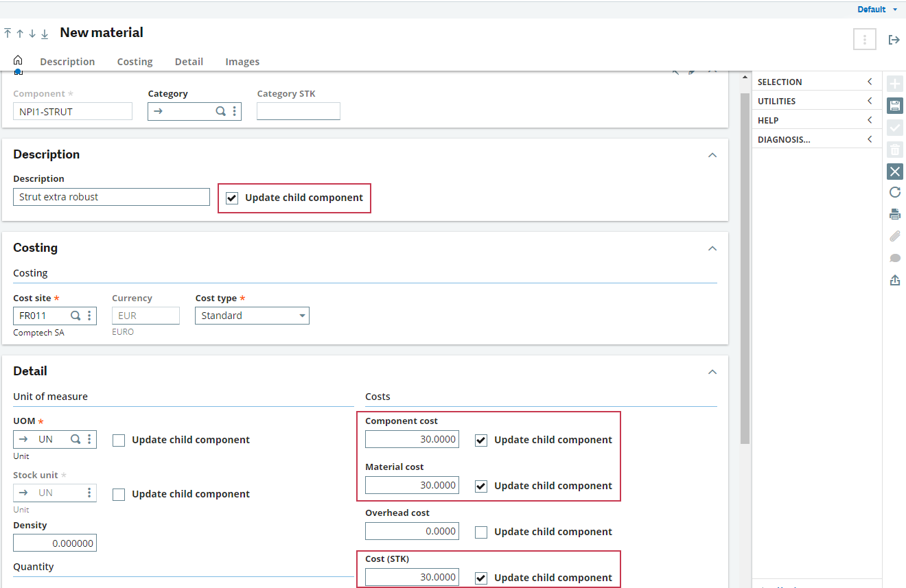Collapse the Detail section

pos(712,372)
